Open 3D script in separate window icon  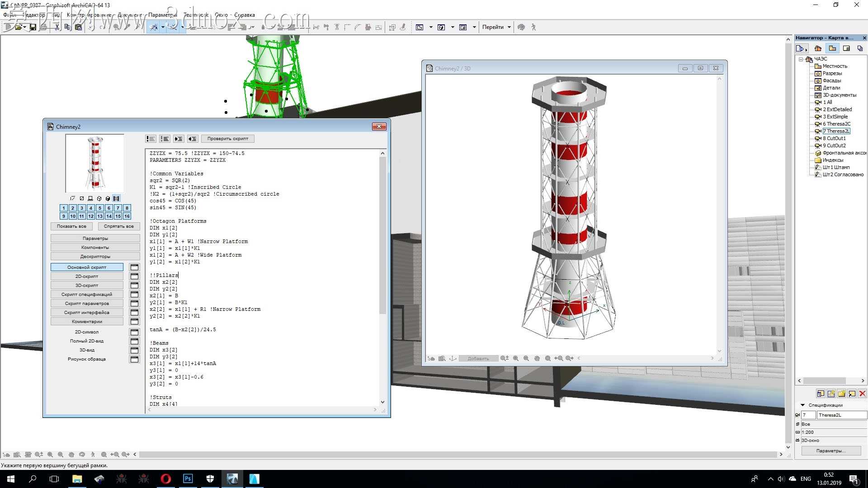coord(134,285)
